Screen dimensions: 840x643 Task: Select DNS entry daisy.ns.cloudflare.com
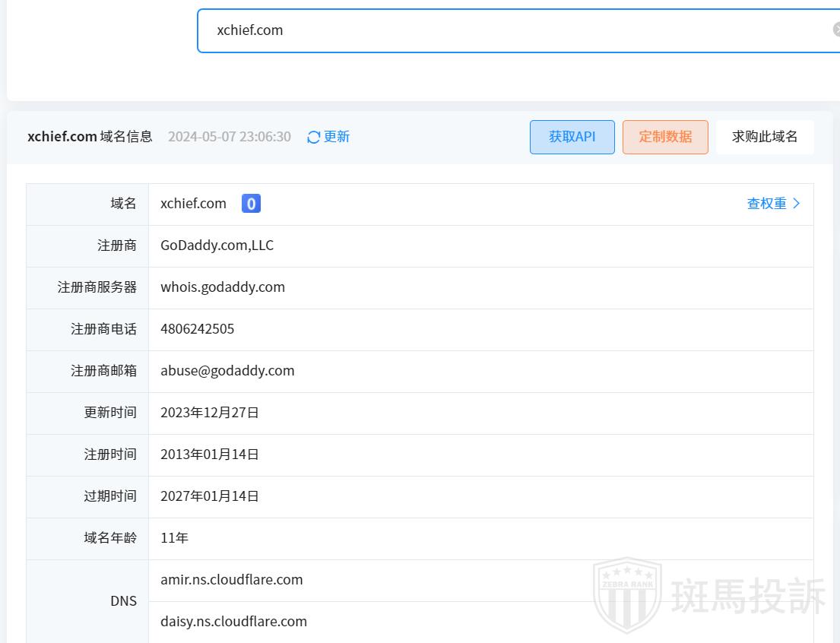pyautogui.click(x=233, y=622)
